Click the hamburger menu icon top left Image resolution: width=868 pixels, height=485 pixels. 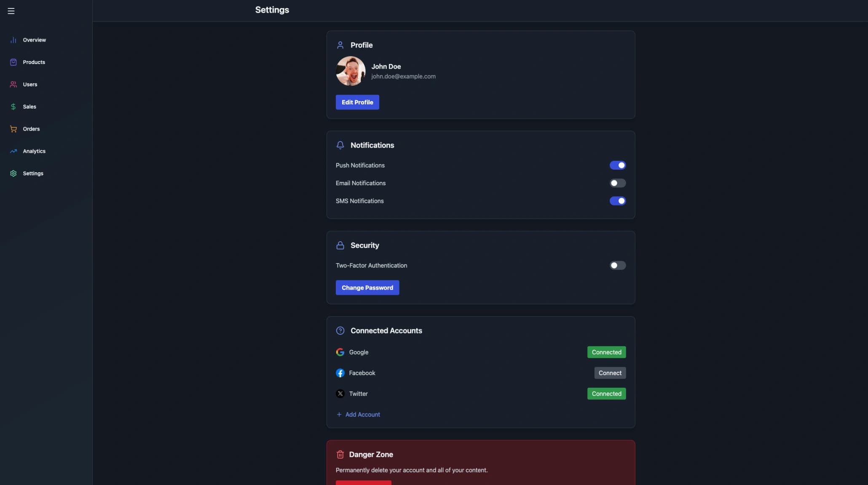click(11, 11)
